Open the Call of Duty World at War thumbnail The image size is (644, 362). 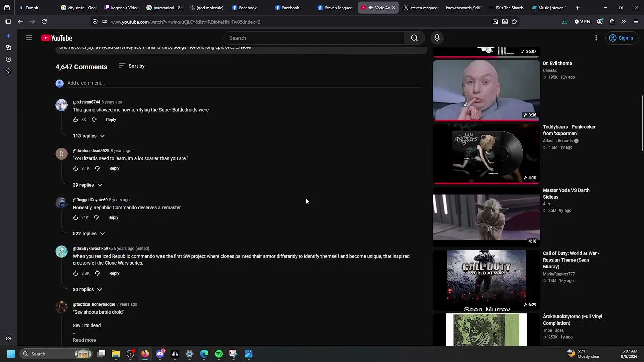(487, 280)
